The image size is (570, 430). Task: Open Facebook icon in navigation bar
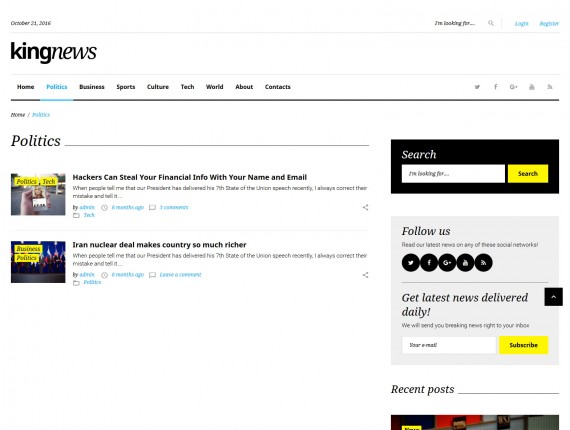pos(495,87)
